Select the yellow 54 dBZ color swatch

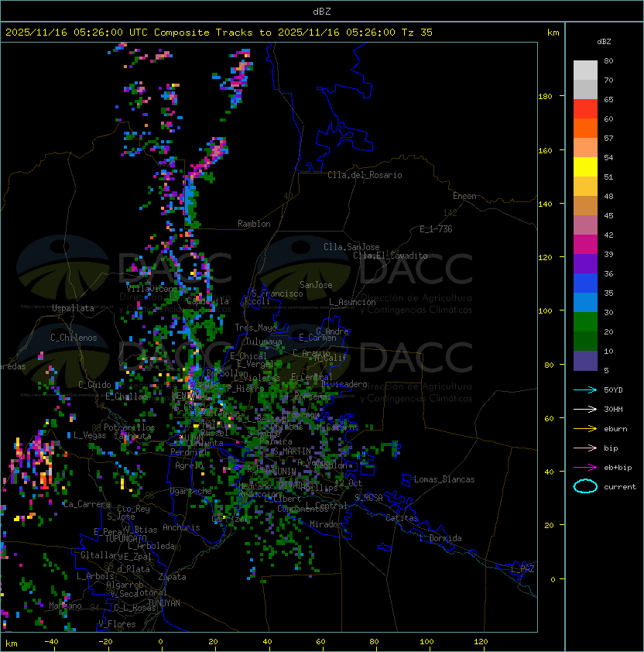click(585, 166)
